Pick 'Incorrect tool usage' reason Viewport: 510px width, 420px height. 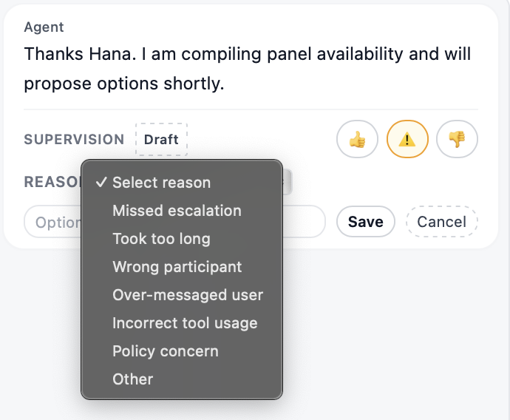pos(185,323)
